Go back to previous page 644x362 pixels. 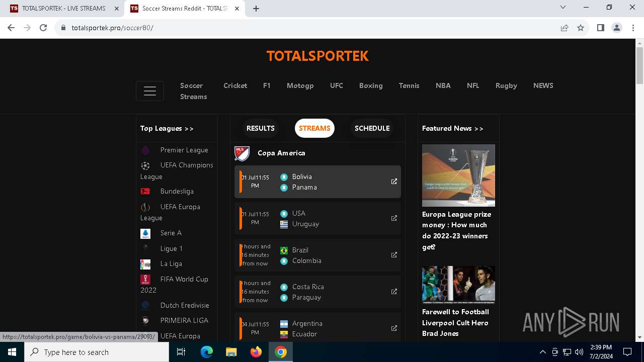click(x=11, y=28)
